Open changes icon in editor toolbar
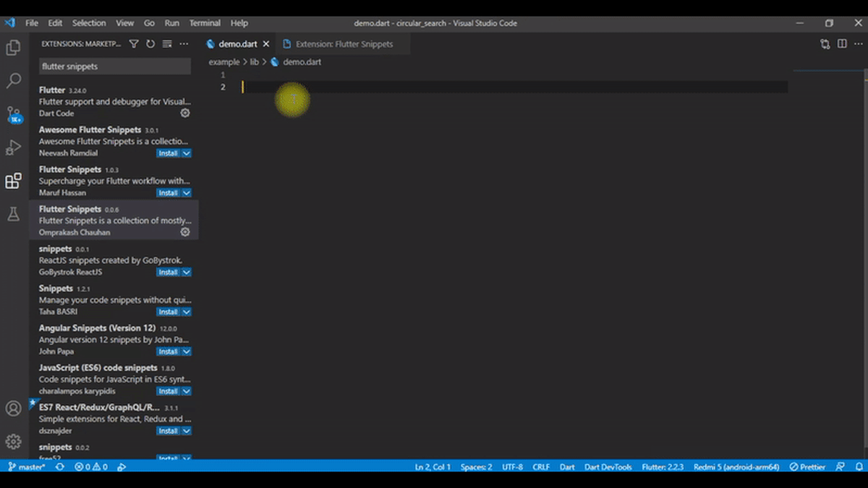The width and height of the screenshot is (868, 488). click(825, 44)
